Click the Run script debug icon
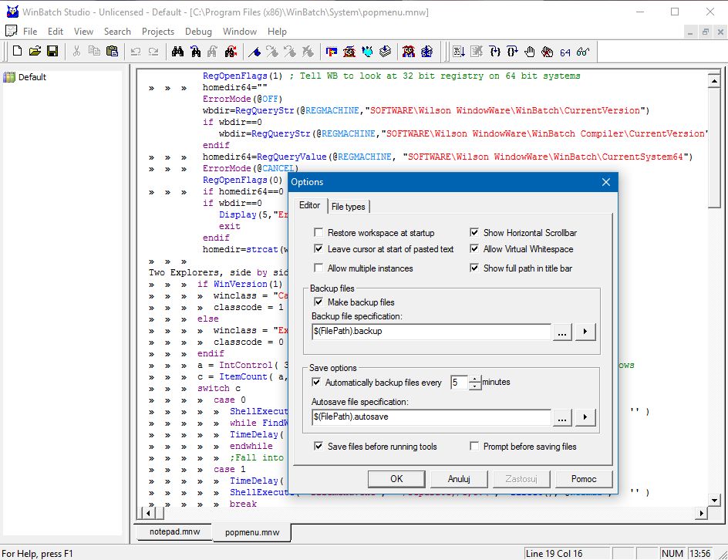The height and width of the screenshot is (560, 728). point(459,51)
